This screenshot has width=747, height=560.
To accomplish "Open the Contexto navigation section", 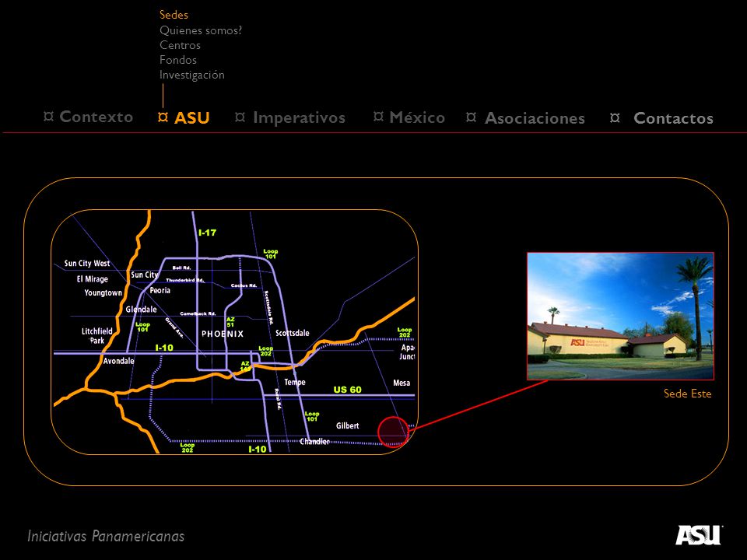I will [x=96, y=117].
